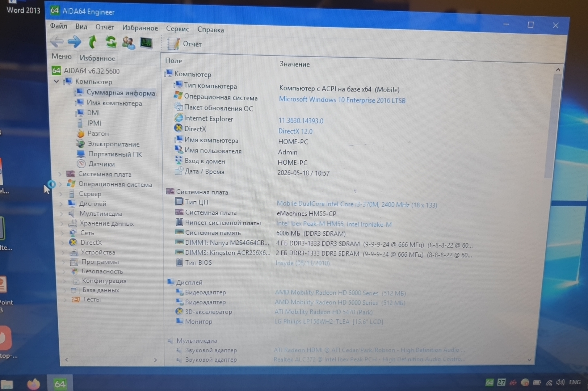Click the Устройства icon in the tree
The width and height of the screenshot is (588, 391).
(74, 252)
